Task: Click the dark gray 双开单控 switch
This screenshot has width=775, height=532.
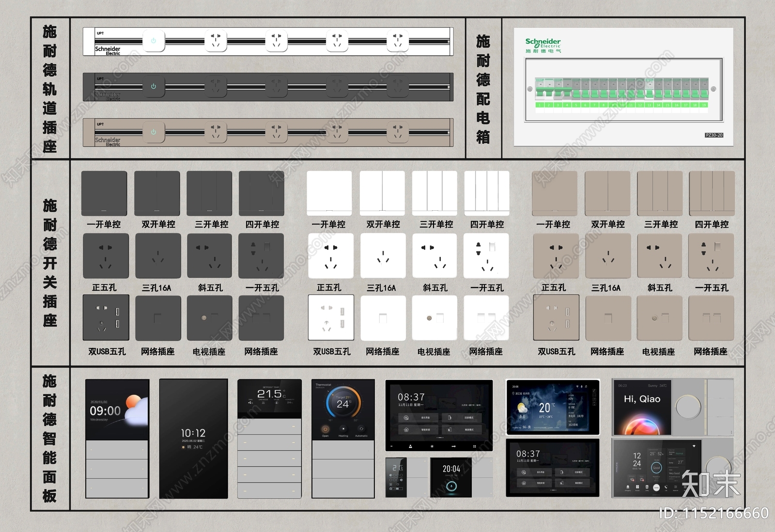Action: tap(157, 193)
